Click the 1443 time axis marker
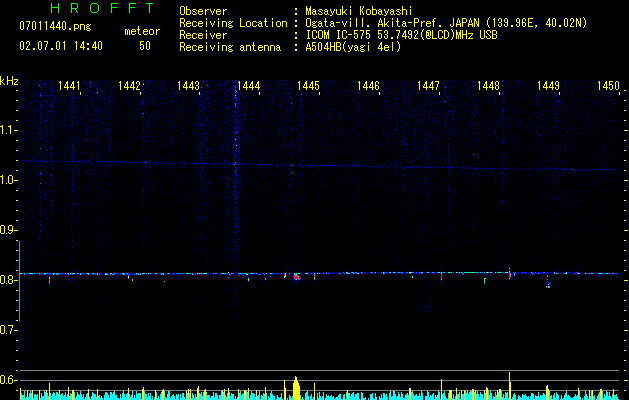The image size is (629, 400). (x=189, y=86)
